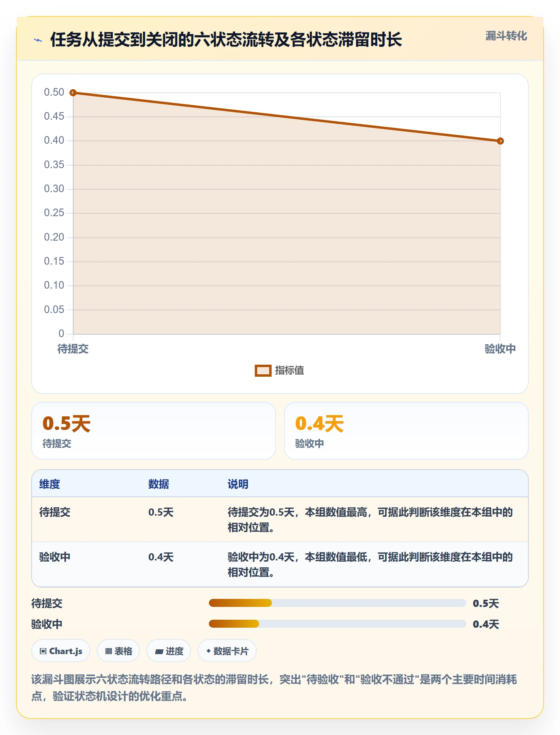Click the 漏斗转化 badge in the header
Screen dimensions: 560x735
coord(506,36)
